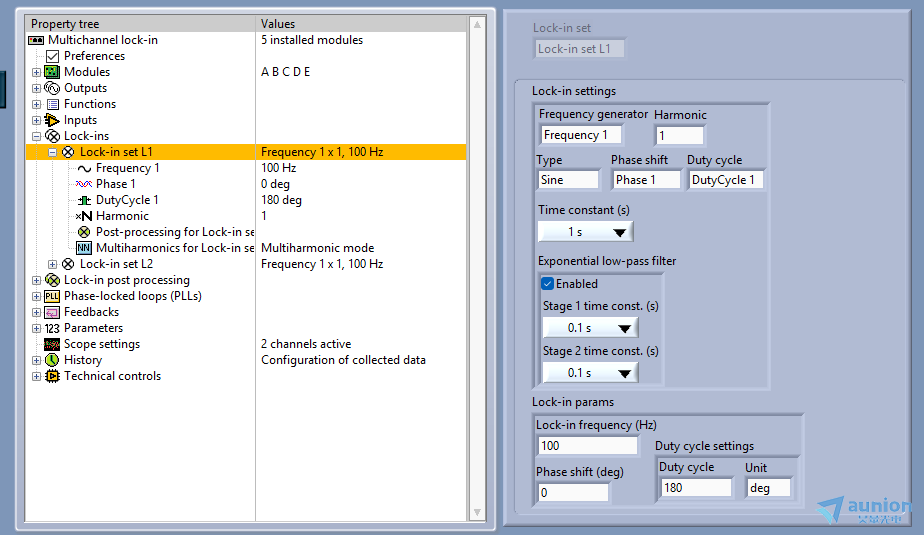Click the Lock-in frequency (Hz) field
Image resolution: width=924 pixels, height=535 pixels.
[587, 446]
